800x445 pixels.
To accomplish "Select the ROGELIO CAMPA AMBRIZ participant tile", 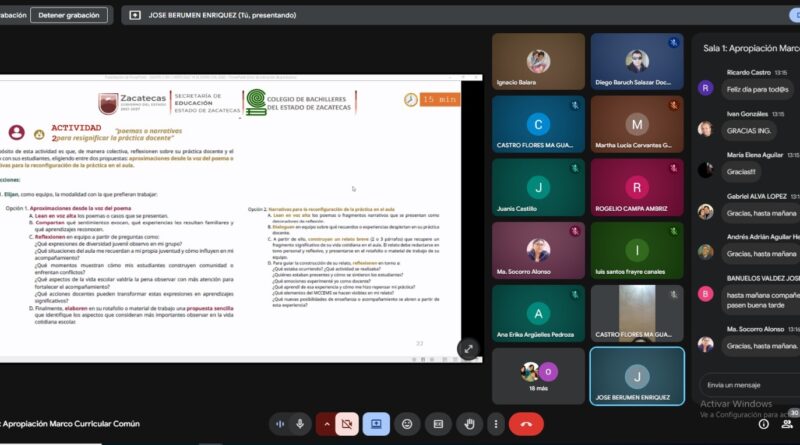I will coord(636,188).
